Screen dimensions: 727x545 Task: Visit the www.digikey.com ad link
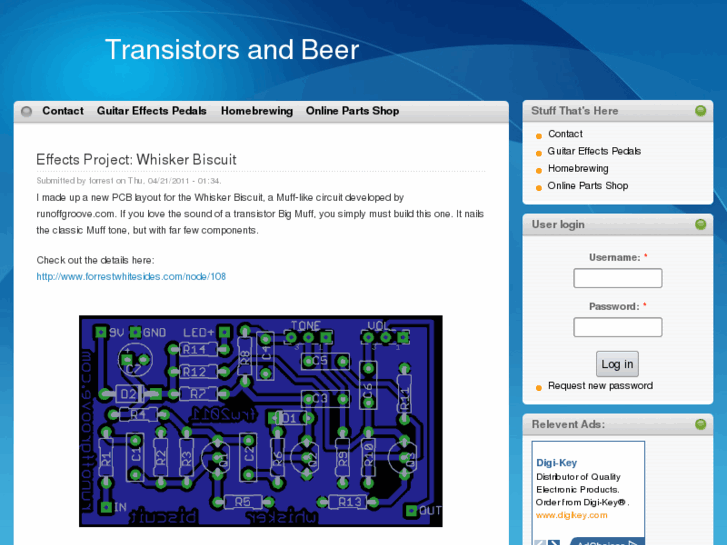click(571, 515)
